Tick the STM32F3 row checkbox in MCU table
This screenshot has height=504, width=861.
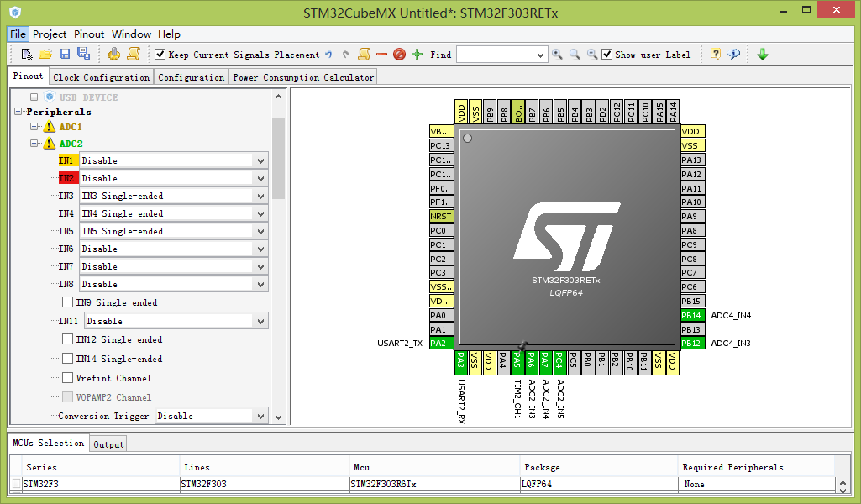coord(17,484)
